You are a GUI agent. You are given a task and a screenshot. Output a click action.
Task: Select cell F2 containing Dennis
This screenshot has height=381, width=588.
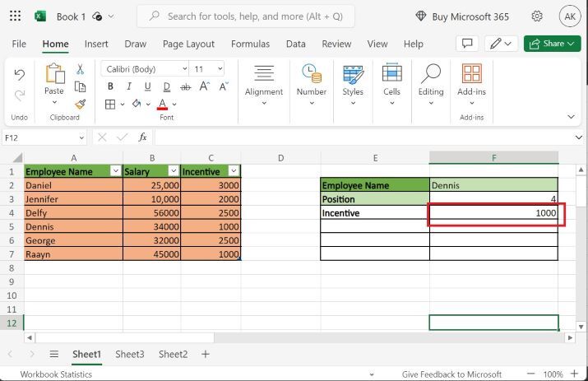[x=493, y=184]
